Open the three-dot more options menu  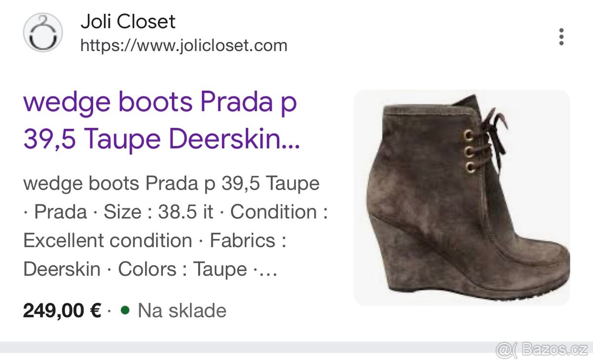(561, 37)
